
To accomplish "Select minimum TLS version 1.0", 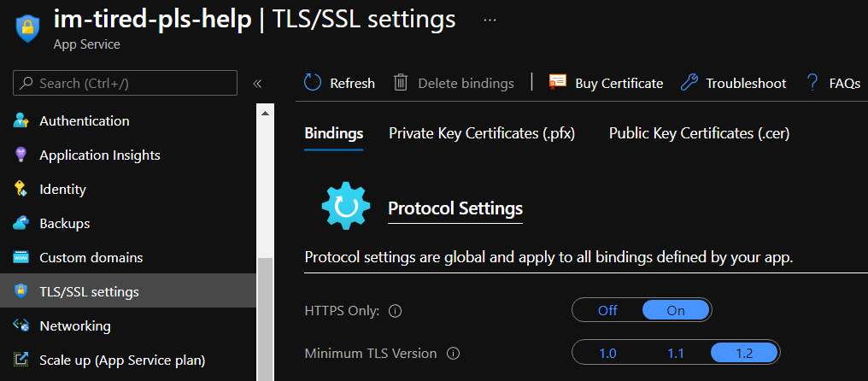I will (x=607, y=353).
